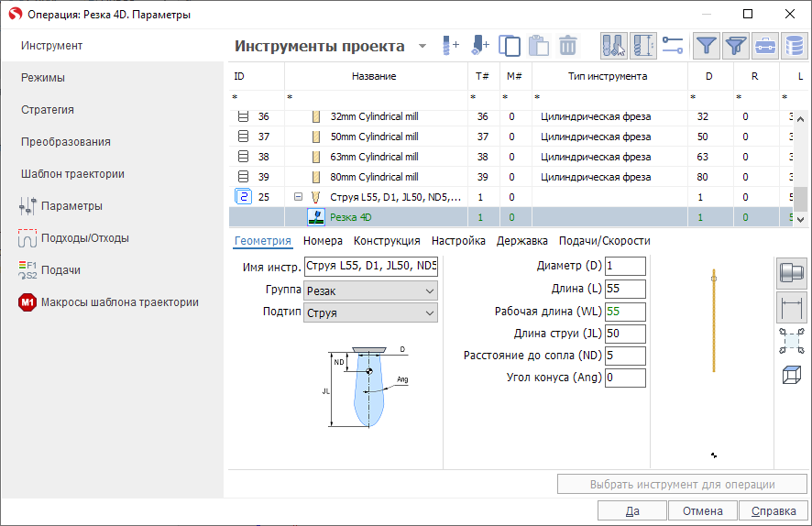Screen dimensions: 812x526
Task: Sort tools by ID column header
Action: click(257, 76)
